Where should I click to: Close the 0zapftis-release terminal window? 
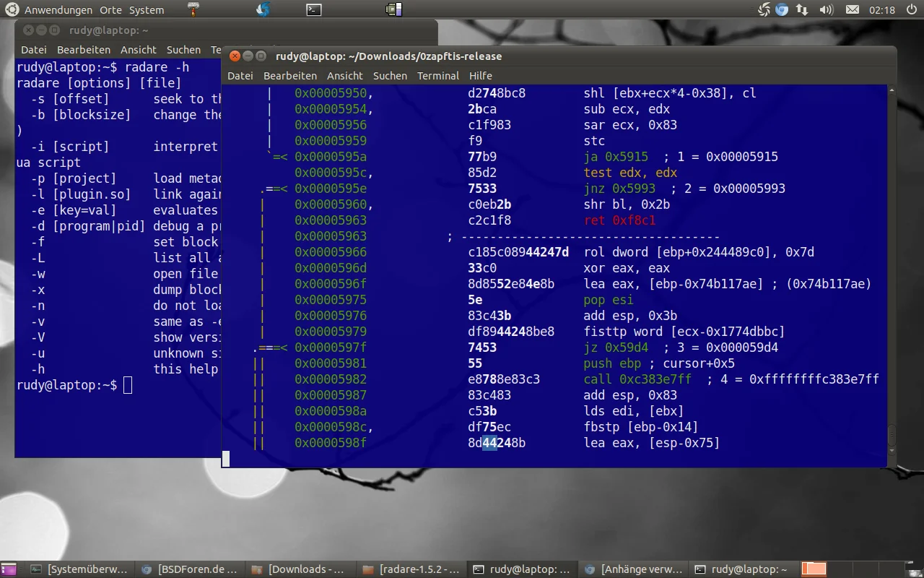coord(234,56)
